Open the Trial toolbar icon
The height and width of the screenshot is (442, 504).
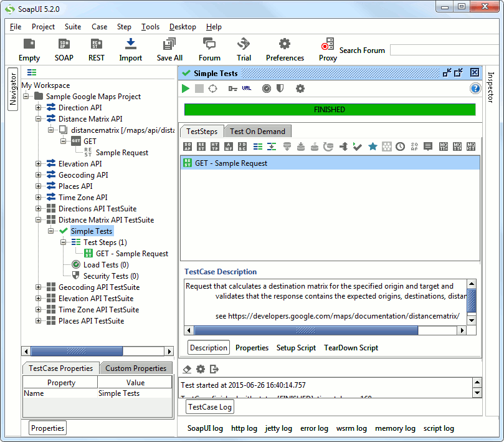pos(244,50)
